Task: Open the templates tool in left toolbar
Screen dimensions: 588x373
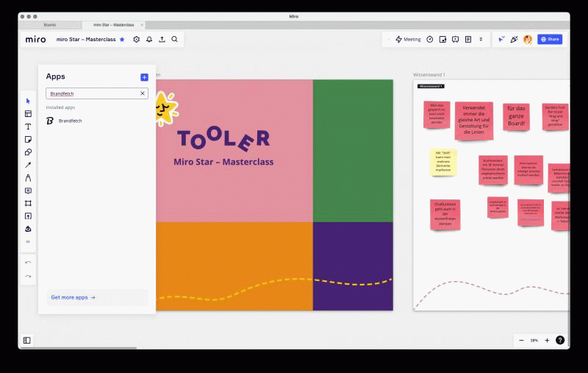Action: 28,114
